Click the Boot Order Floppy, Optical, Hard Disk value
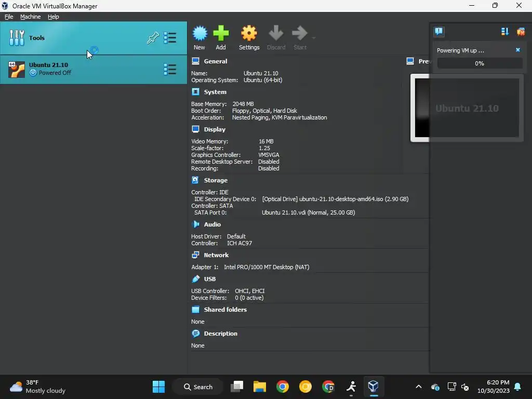 coord(264,111)
